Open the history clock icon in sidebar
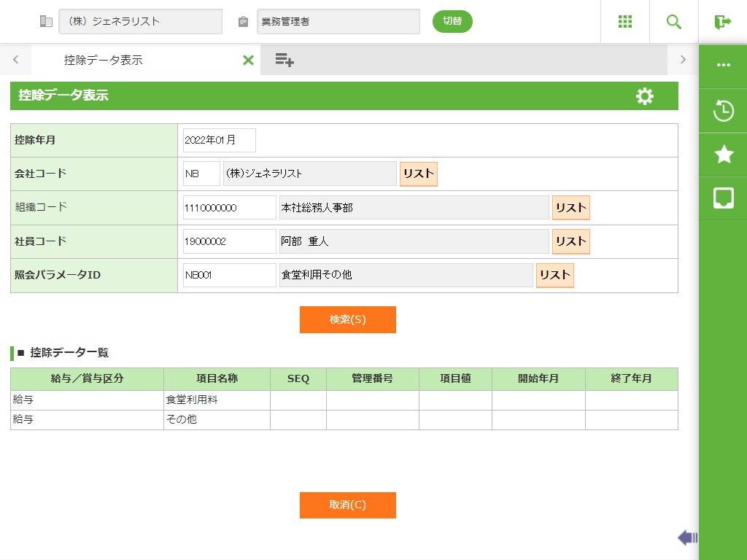 click(723, 111)
